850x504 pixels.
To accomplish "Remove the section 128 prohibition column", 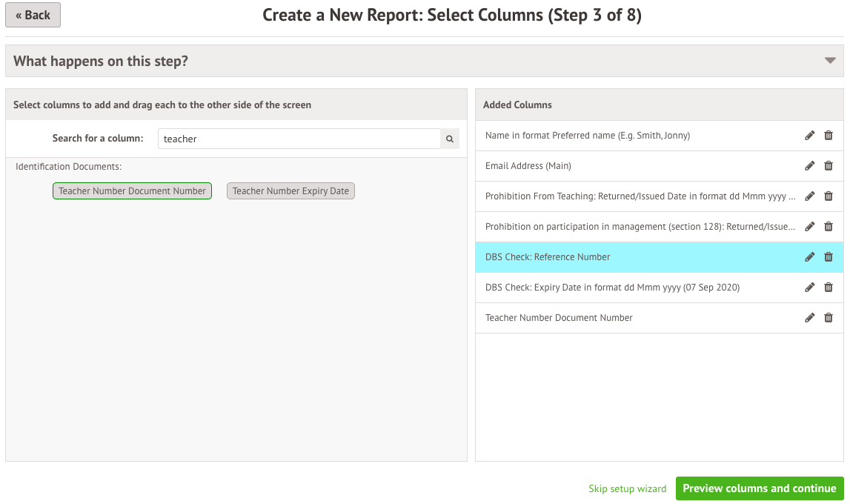I will tap(829, 227).
